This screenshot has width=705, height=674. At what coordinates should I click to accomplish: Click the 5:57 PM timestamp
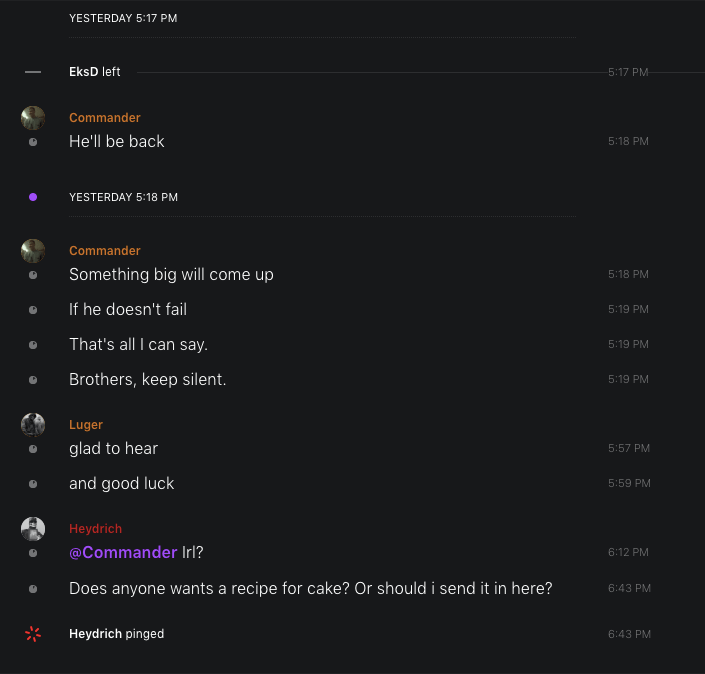(x=628, y=449)
